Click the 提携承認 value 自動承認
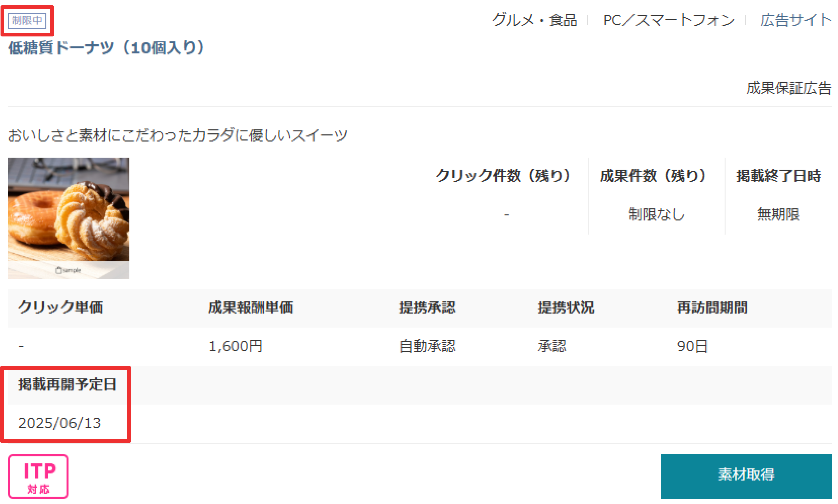 [427, 346]
